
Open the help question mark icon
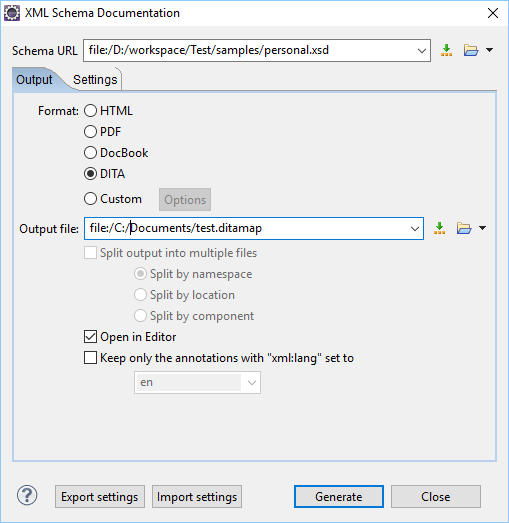[27, 495]
